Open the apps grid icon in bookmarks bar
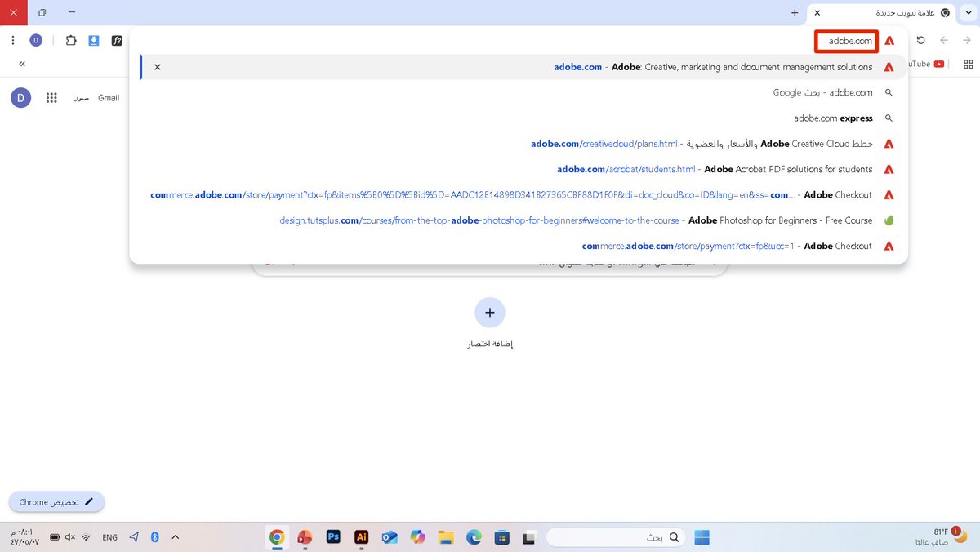 point(968,64)
